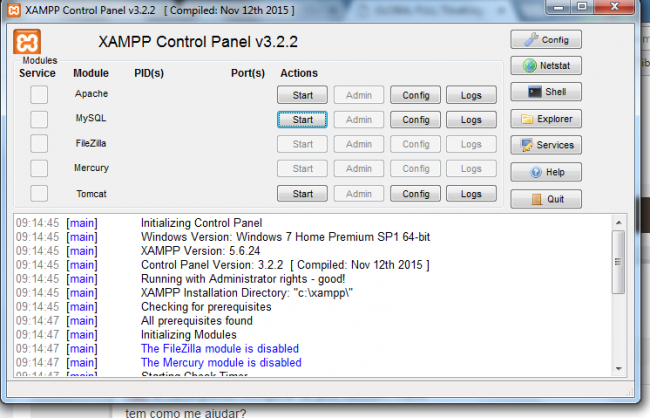This screenshot has height=418, width=650.
Task: Open Netstat
Action: pos(546,66)
